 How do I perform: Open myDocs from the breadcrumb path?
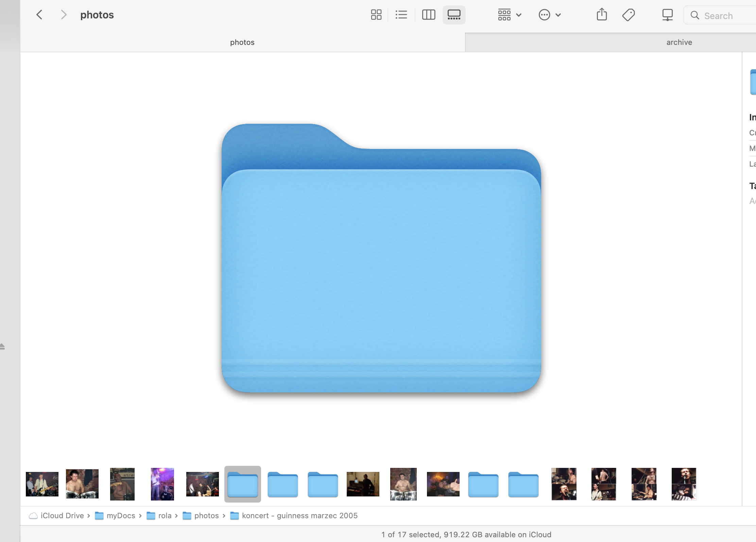[121, 515]
